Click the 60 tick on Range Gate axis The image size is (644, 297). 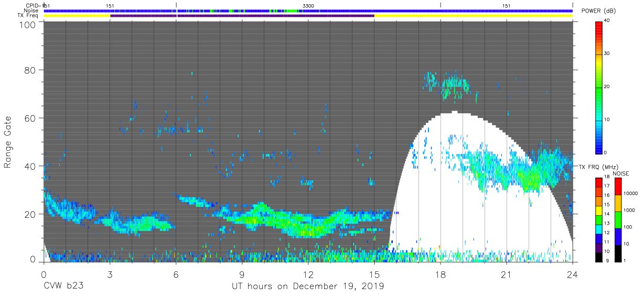click(30, 118)
